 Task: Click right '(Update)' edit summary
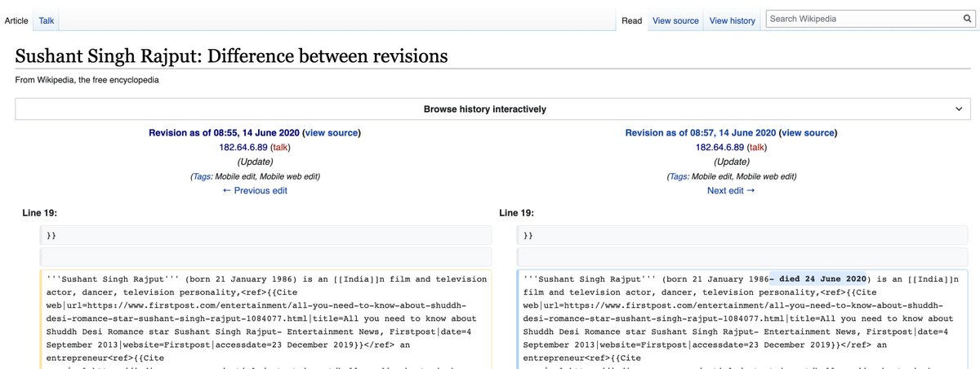(731, 162)
